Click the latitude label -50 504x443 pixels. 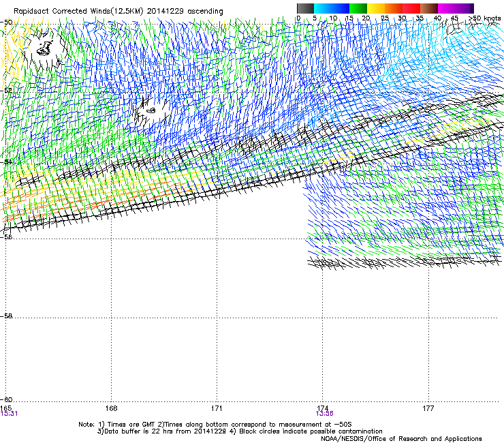[6, 22]
